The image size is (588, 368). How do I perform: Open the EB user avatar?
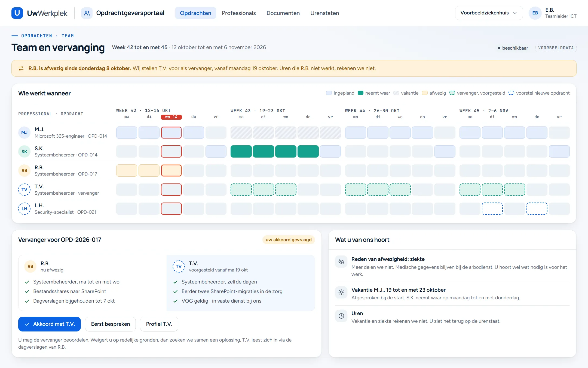(535, 13)
